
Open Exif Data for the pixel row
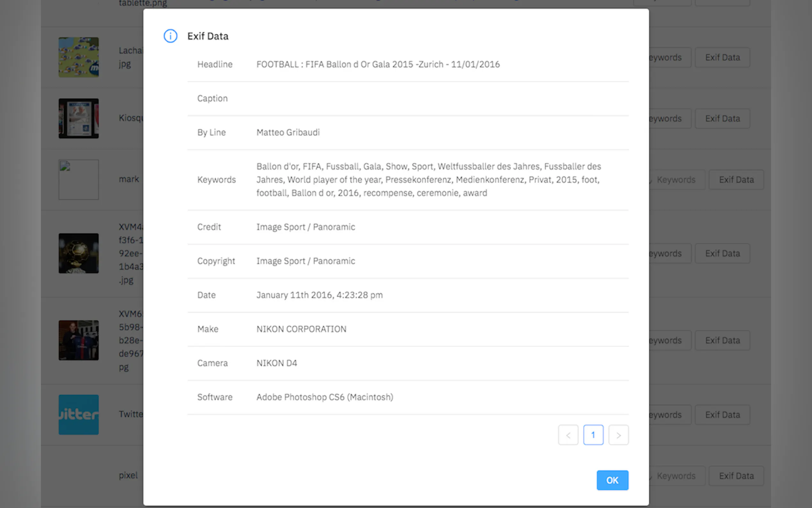click(x=736, y=476)
